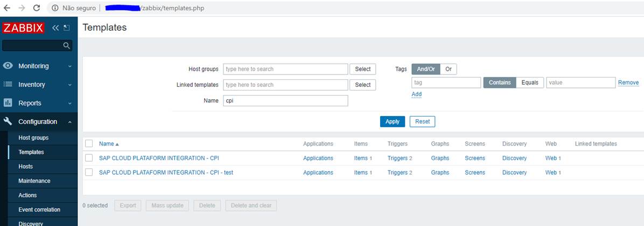The height and width of the screenshot is (226, 644).
Task: Check the CPI - test template row
Action: coord(89,173)
